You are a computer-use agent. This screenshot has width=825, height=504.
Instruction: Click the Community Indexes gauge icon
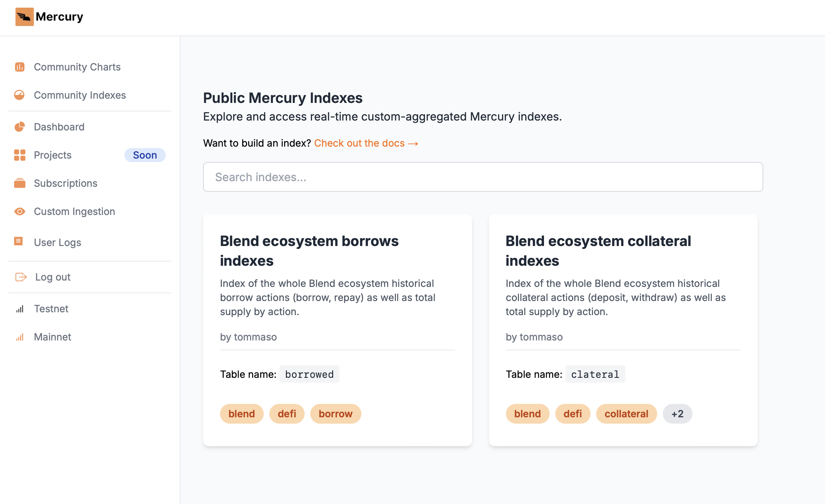coord(19,95)
